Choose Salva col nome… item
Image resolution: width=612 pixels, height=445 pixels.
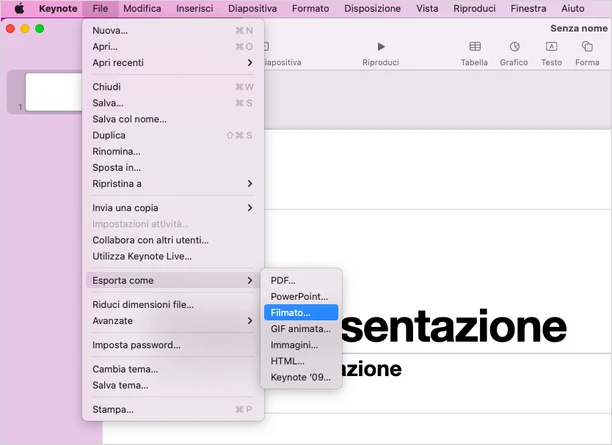click(173, 119)
